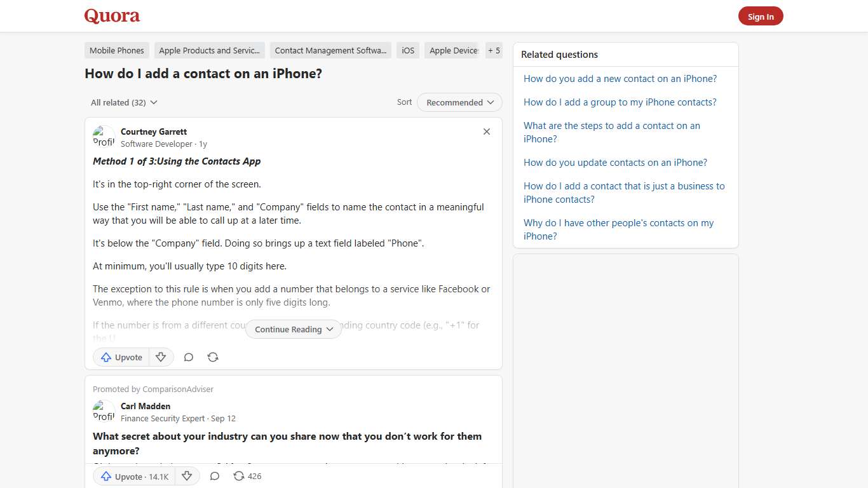Image resolution: width=868 pixels, height=488 pixels.
Task: Toggle the Upvote on the first answer
Action: (121, 357)
